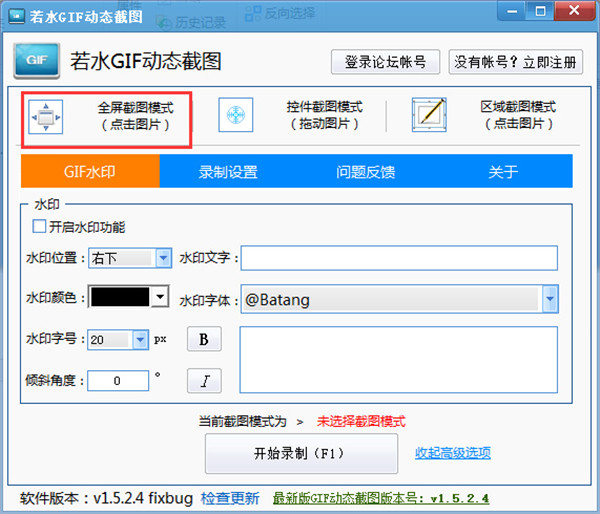Click the GIF application logo

click(37, 61)
